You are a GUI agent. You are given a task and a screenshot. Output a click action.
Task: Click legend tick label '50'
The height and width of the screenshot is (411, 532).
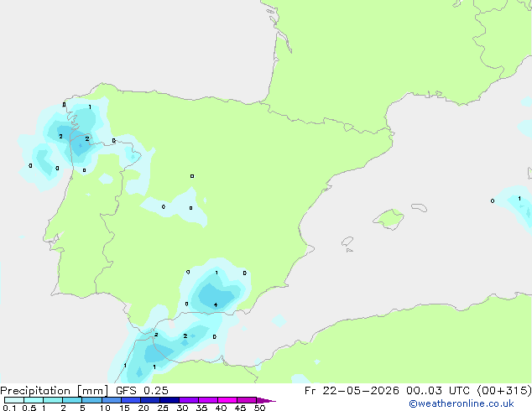point(259,408)
